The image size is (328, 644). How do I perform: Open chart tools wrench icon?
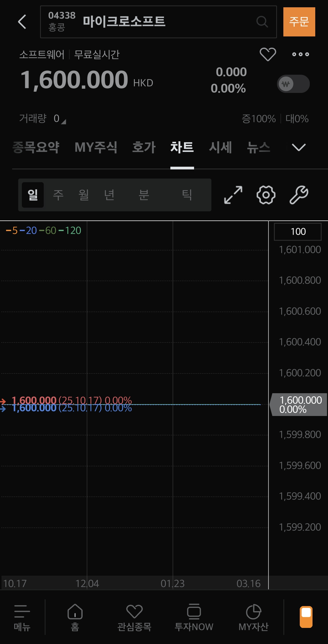[x=299, y=195]
